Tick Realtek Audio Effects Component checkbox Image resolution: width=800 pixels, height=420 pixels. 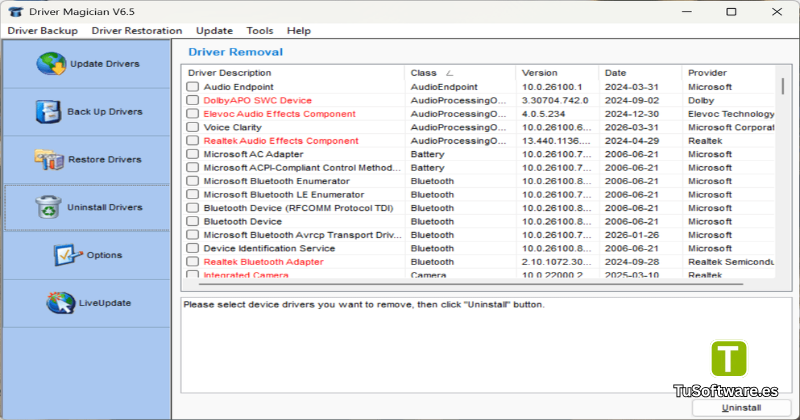pyautogui.click(x=192, y=140)
